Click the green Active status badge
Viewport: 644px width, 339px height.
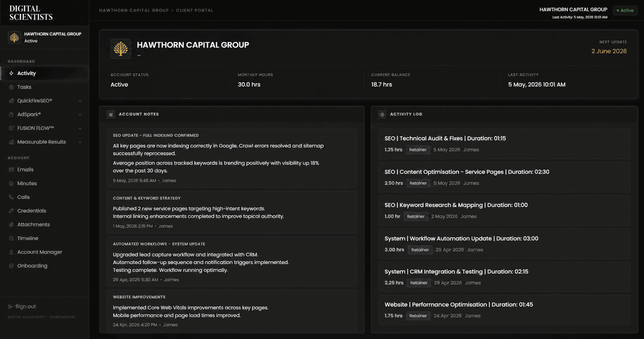pyautogui.click(x=625, y=10)
